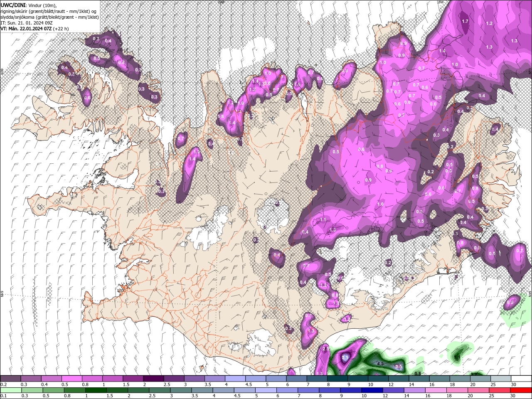Select the pink 16 swatch in lower legend row
The width and height of the screenshot is (532, 399).
click(435, 390)
